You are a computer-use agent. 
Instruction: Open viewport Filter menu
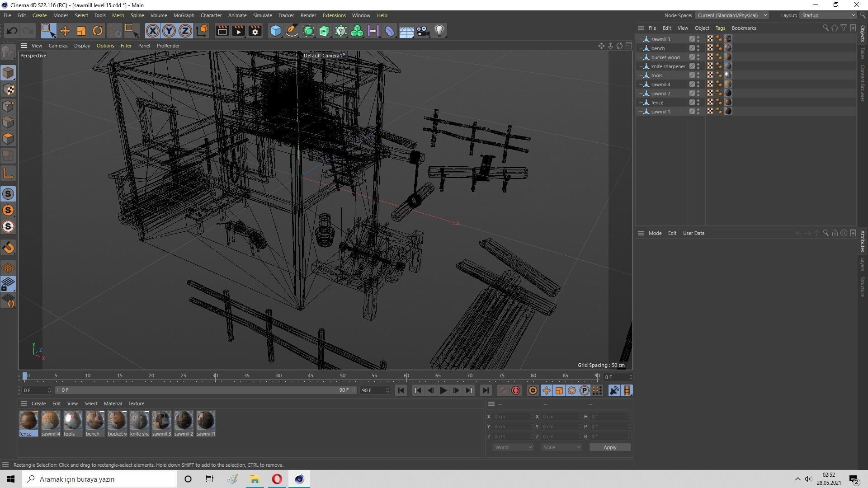pos(126,46)
